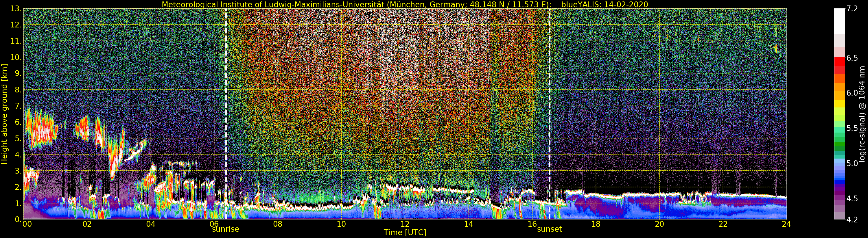The image size is (868, 238).
Task: Click the 'sunset' label below axis
Action: 550,229
